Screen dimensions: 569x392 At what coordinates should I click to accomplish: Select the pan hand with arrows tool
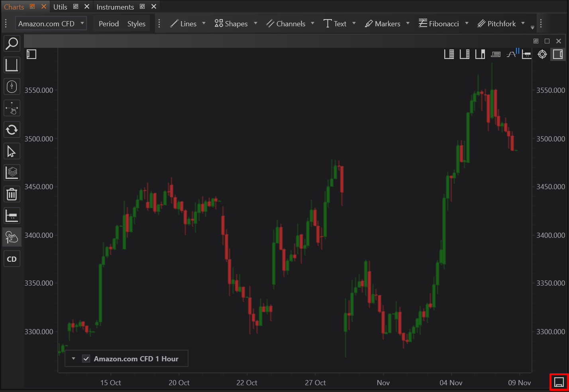12,108
